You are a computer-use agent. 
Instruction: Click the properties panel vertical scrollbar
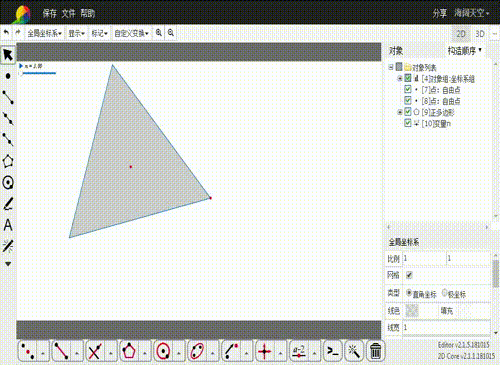[x=496, y=273]
